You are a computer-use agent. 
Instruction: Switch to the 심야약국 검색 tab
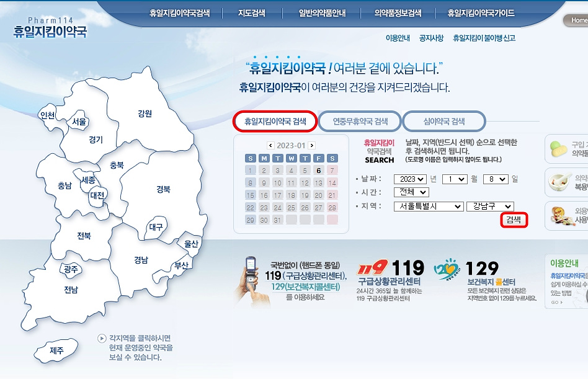click(445, 122)
